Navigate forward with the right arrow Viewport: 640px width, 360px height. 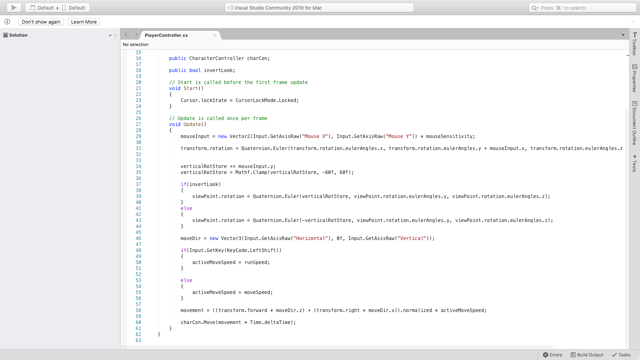(x=136, y=35)
